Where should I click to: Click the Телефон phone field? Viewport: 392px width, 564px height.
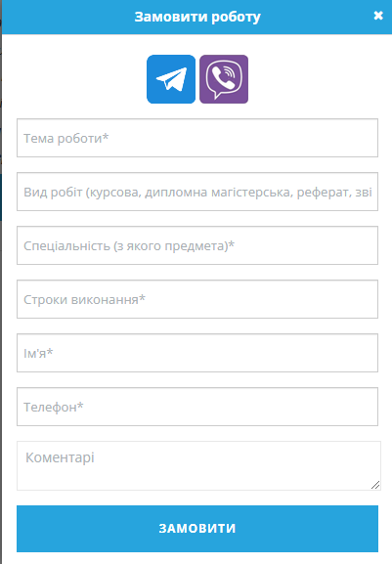197,407
